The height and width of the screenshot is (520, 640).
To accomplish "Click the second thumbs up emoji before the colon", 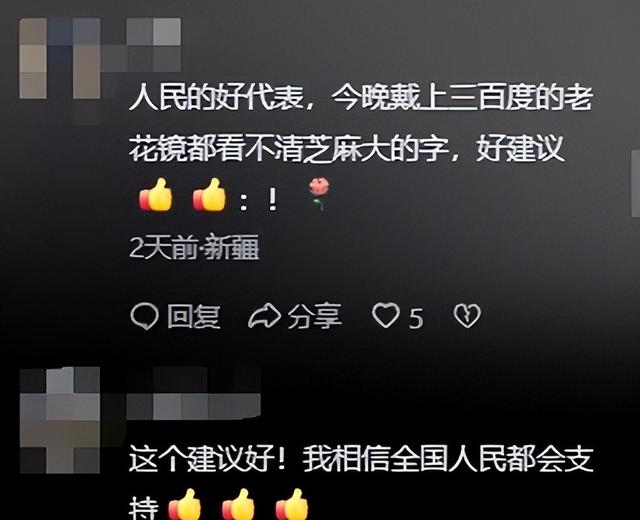I will 209,195.
